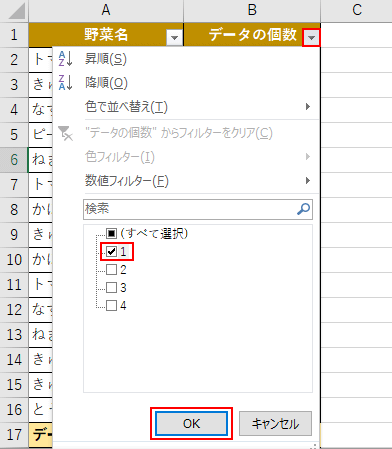Select row 2 header
Image resolution: width=392 pixels, height=449 pixels.
click(x=14, y=60)
